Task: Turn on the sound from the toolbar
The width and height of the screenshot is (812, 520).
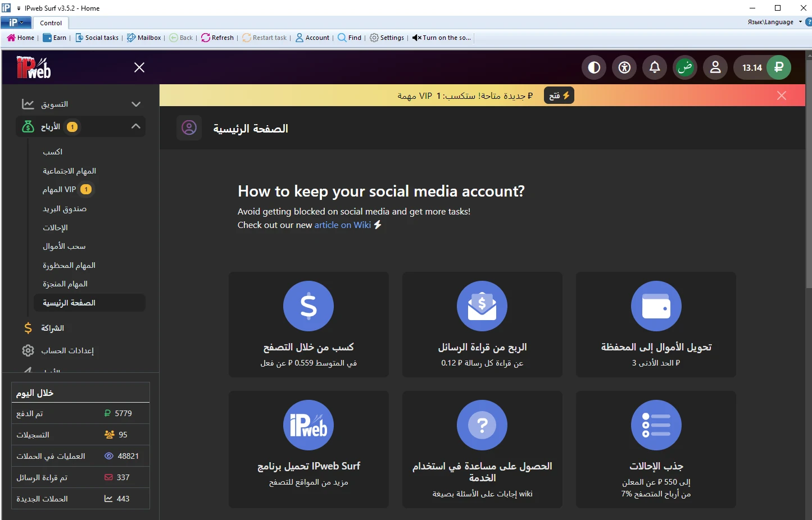Action: point(441,38)
